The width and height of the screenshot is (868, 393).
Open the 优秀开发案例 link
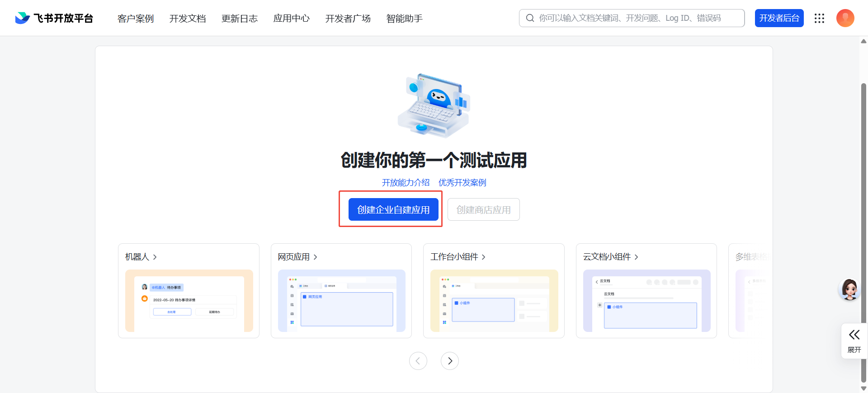pyautogui.click(x=462, y=183)
